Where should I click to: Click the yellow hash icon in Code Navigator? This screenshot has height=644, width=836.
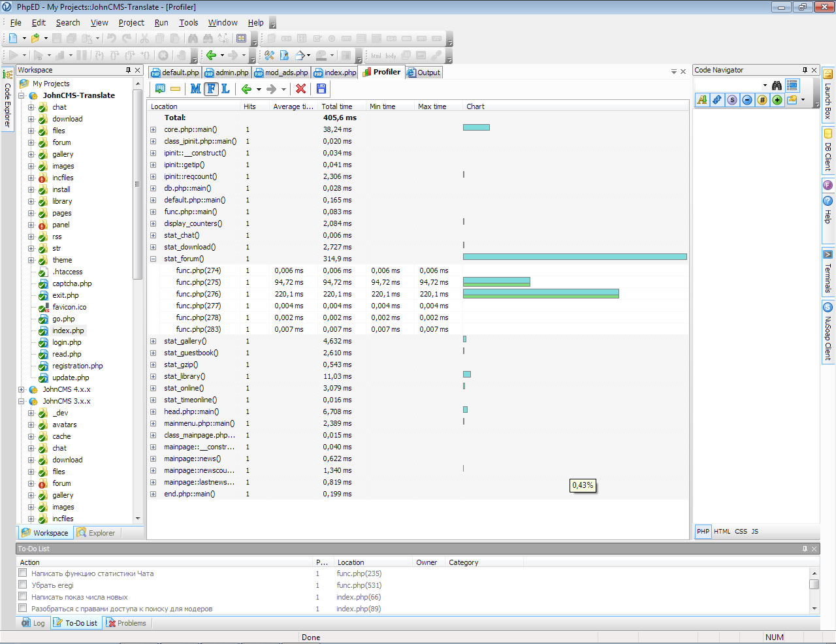pyautogui.click(x=762, y=100)
